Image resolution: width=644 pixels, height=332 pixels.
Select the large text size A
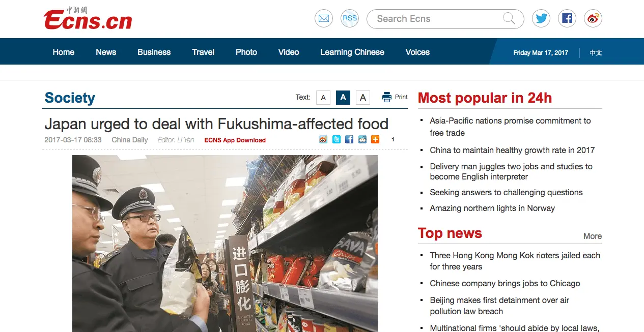point(363,98)
